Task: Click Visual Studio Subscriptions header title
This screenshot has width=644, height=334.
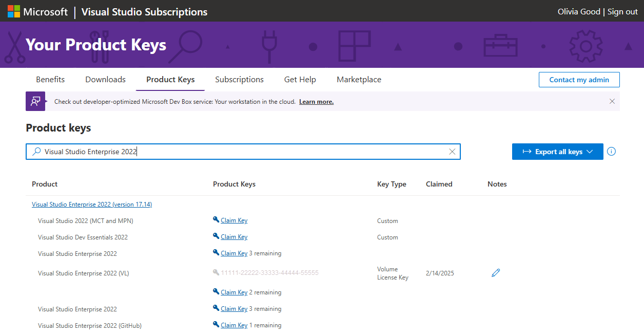Action: coord(145,12)
